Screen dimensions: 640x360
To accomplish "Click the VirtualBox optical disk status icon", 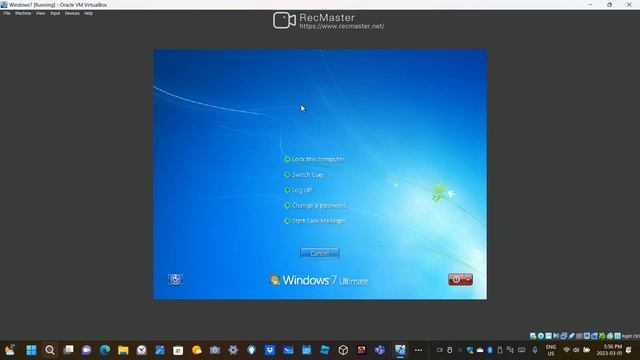I will [541, 336].
